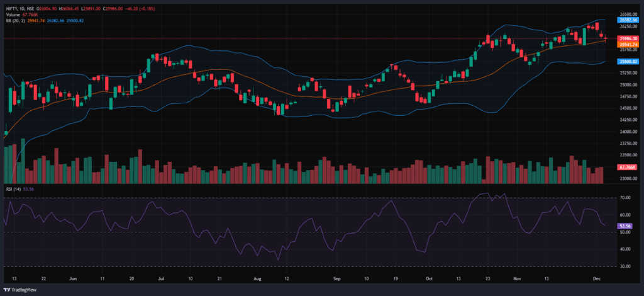Click the red 25986.00 current price tag
The width and height of the screenshot is (644, 296).
coord(629,39)
